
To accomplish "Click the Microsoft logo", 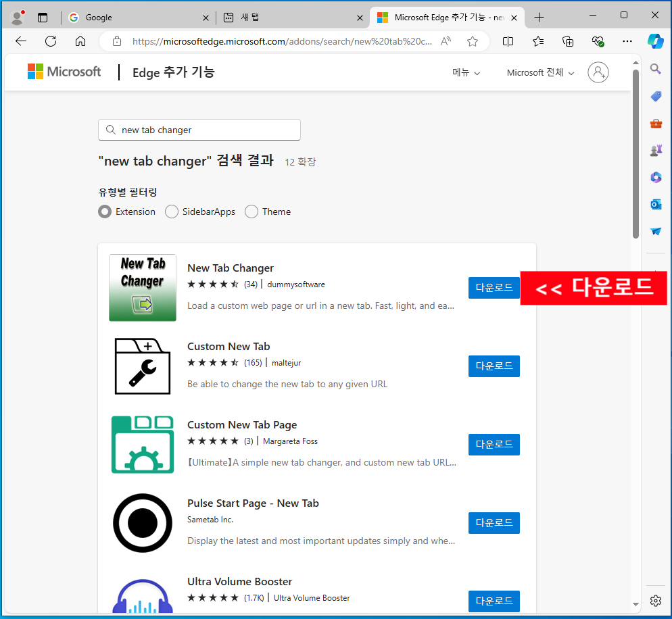I will click(x=64, y=72).
